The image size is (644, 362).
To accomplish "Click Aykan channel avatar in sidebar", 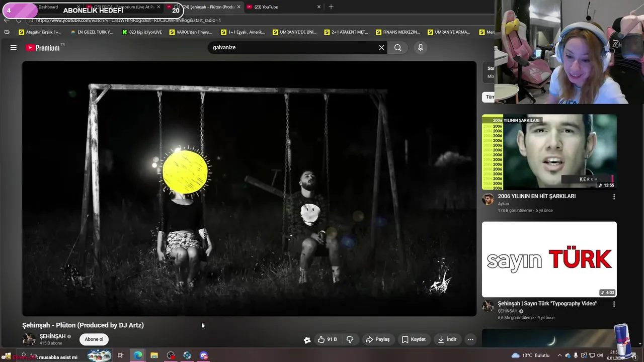I will [488, 199].
